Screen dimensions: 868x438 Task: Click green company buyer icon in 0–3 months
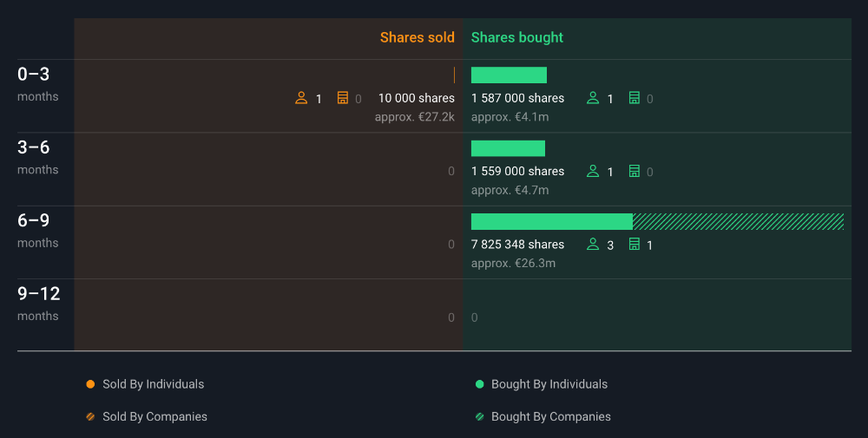(x=635, y=98)
